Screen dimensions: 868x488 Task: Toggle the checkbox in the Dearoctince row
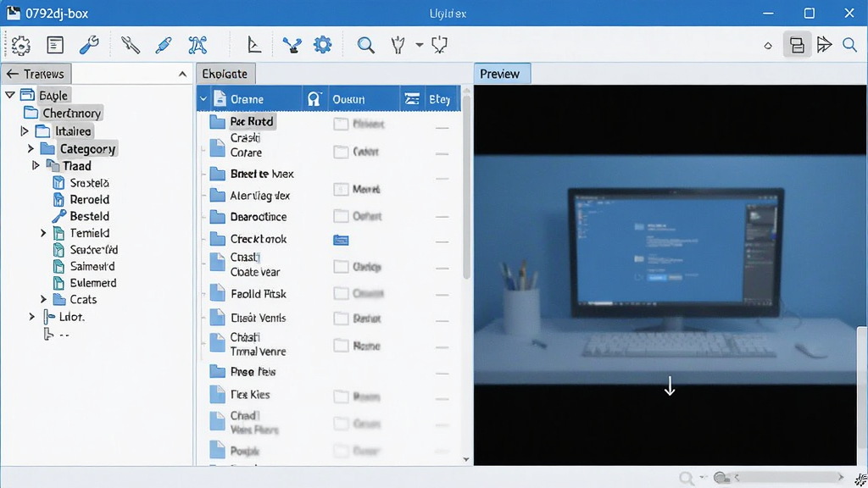[x=341, y=216]
